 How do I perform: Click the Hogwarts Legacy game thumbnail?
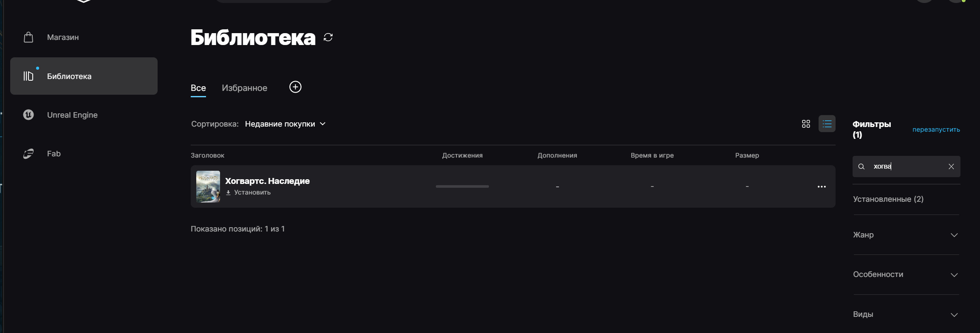click(208, 186)
